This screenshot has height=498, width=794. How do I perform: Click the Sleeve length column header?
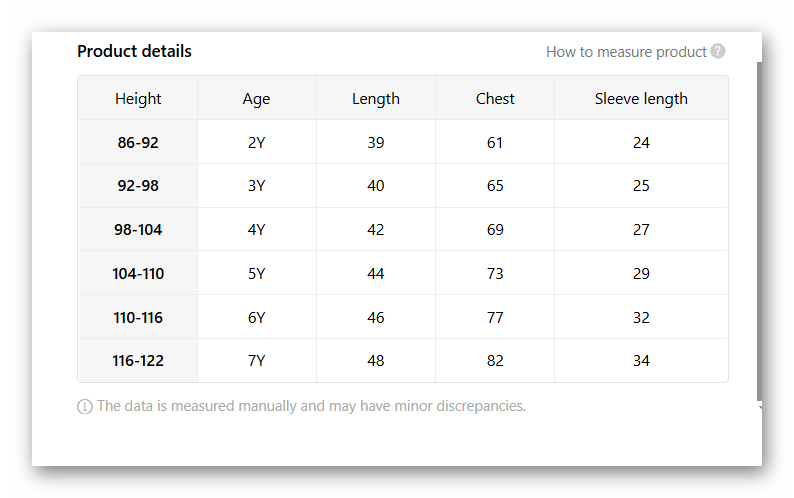pyautogui.click(x=641, y=98)
